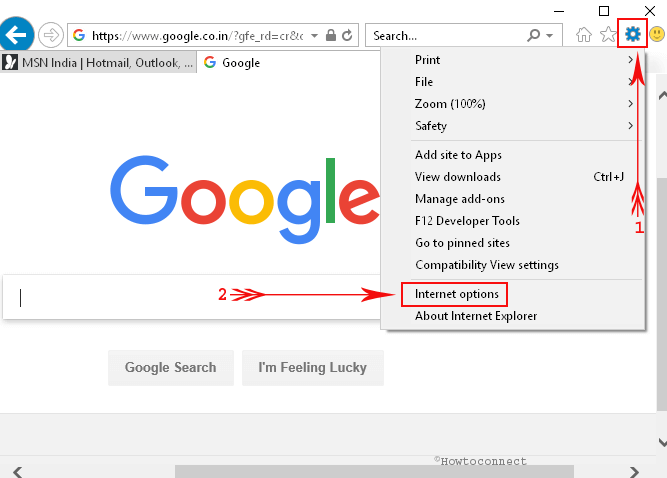Open the Home page icon
This screenshot has width=667, height=478.
tap(584, 34)
